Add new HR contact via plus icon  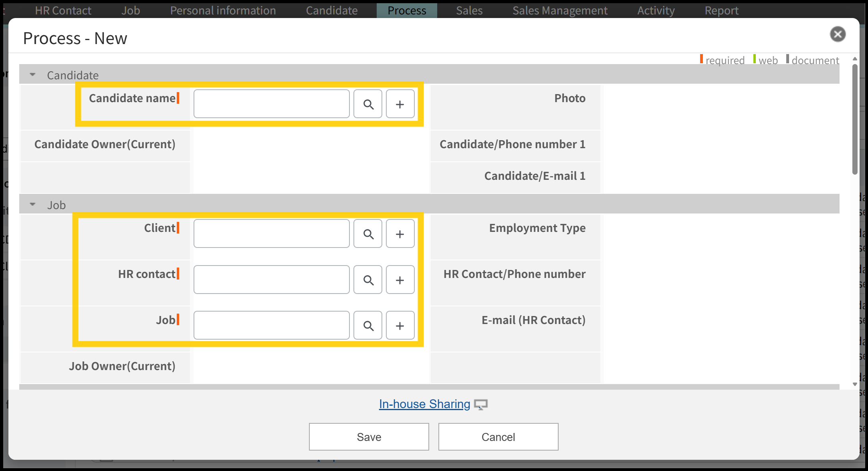(x=400, y=280)
